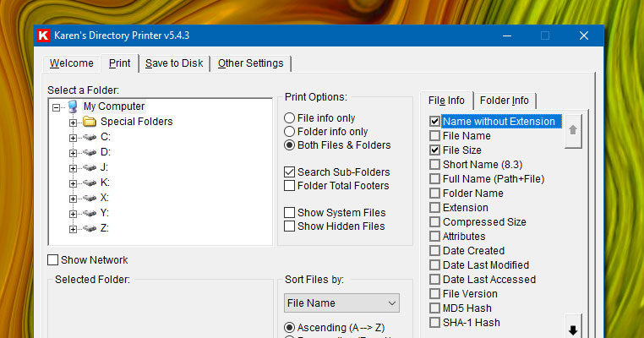Select Special Folders label in tree

(136, 122)
